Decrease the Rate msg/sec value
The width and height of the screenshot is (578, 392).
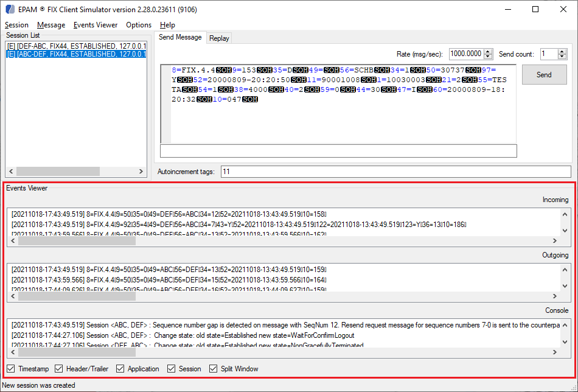click(x=488, y=57)
